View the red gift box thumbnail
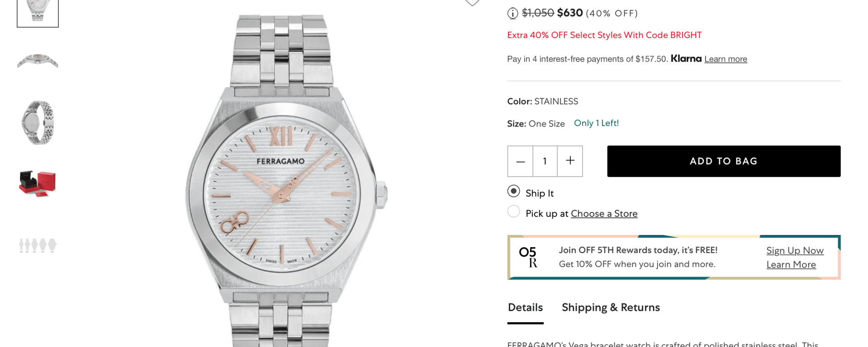This screenshot has width=868, height=347. point(38,183)
